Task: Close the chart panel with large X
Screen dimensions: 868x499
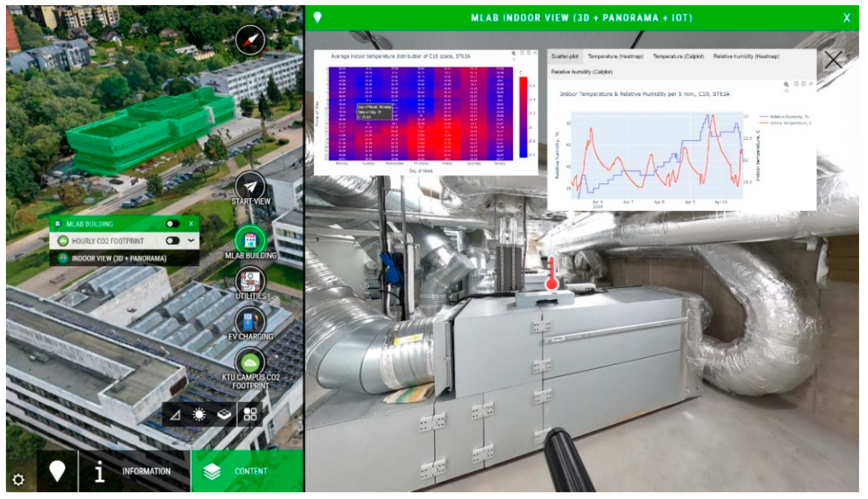Action: [833, 60]
